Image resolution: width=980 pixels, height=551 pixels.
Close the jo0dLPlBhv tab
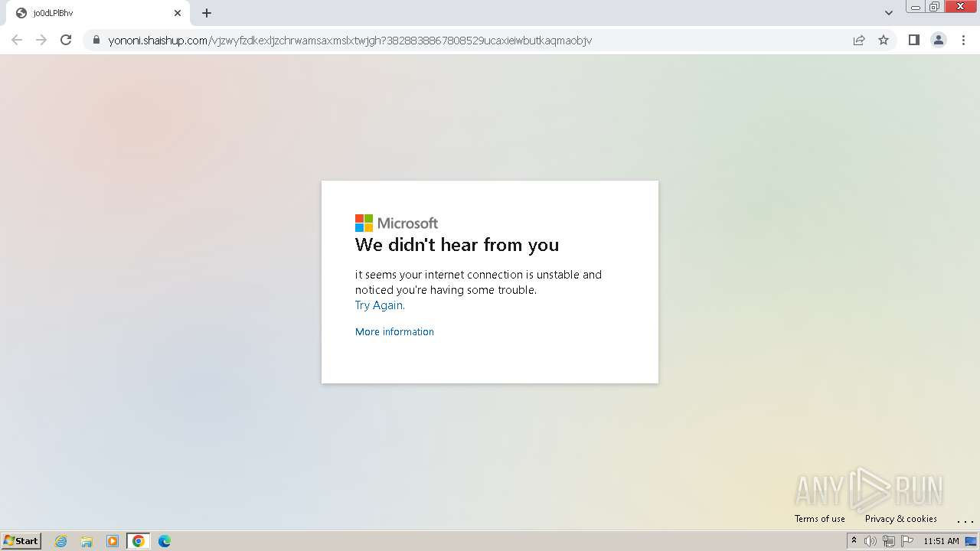(x=178, y=13)
